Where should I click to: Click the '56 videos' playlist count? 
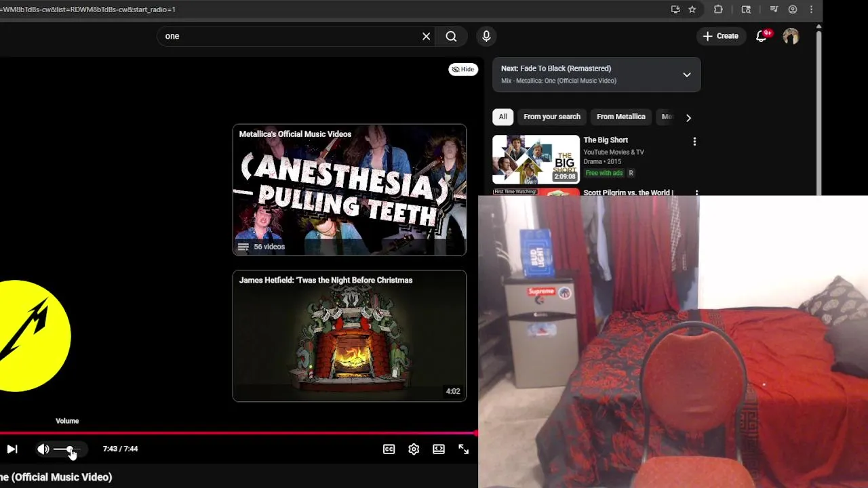pyautogui.click(x=269, y=247)
